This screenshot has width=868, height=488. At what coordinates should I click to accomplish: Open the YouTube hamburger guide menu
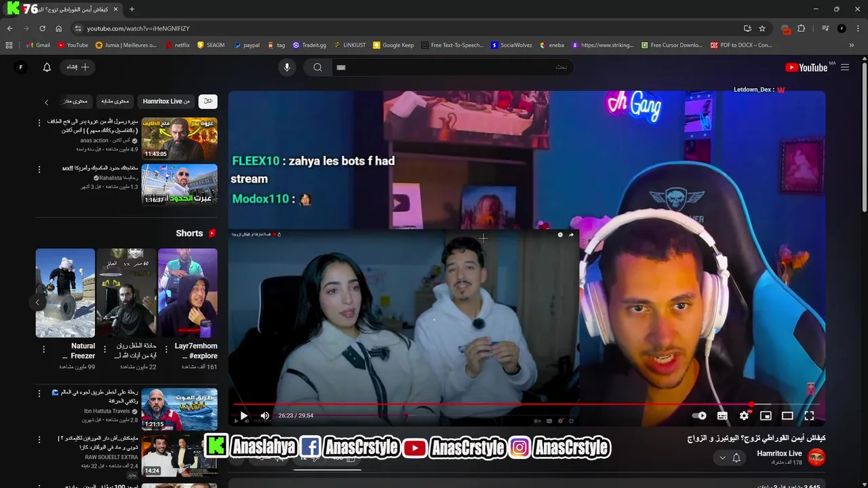(845, 67)
